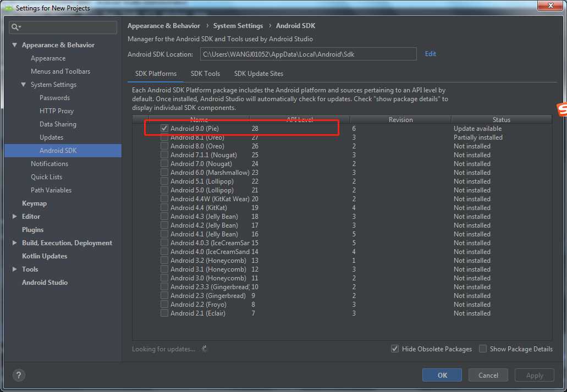This screenshot has width=567, height=392.
Task: Disable Hide Obsolete Packages checkbox
Action: pyautogui.click(x=395, y=349)
